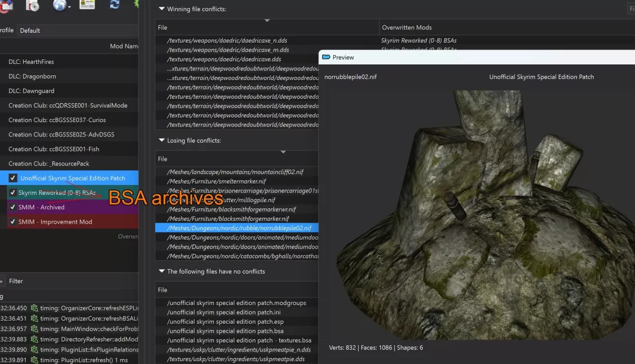
Task: Click Verts/Faces/Shapes stats in Preview
Action: (x=376, y=348)
